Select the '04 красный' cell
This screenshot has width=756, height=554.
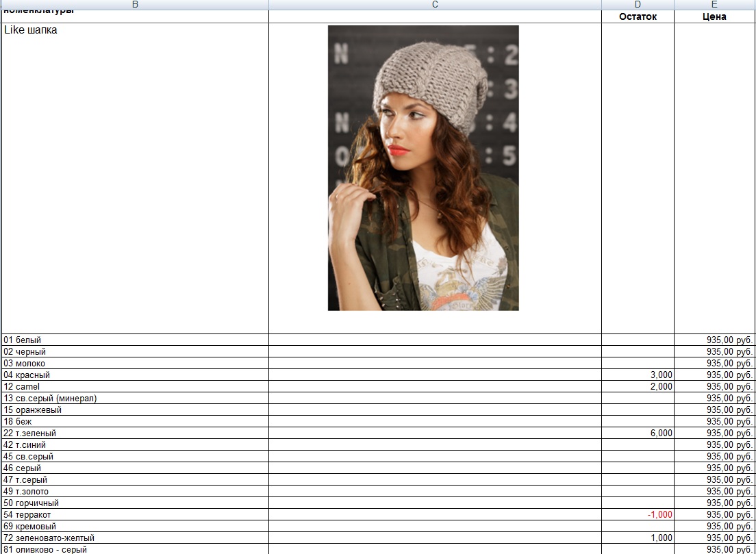pos(135,375)
